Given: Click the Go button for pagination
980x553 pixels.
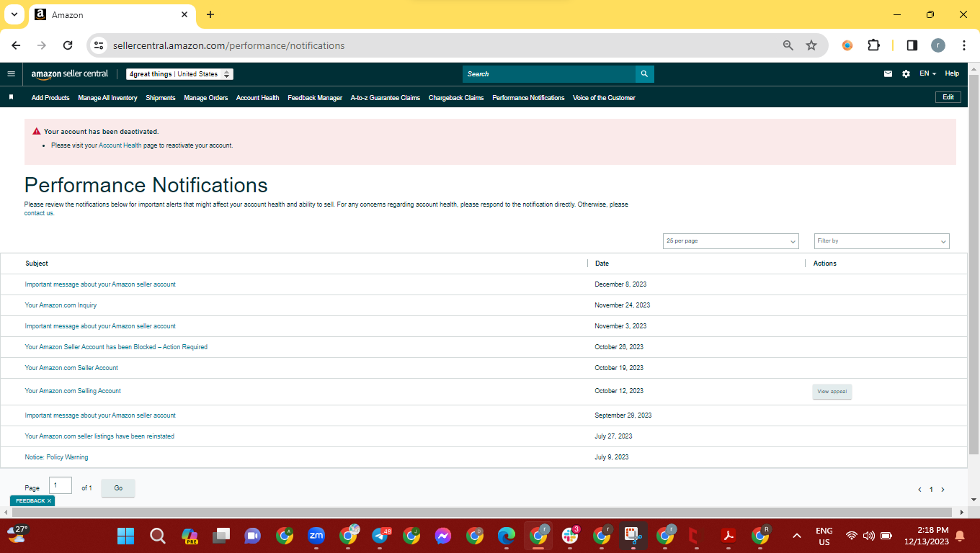Looking at the screenshot, I should [x=118, y=488].
